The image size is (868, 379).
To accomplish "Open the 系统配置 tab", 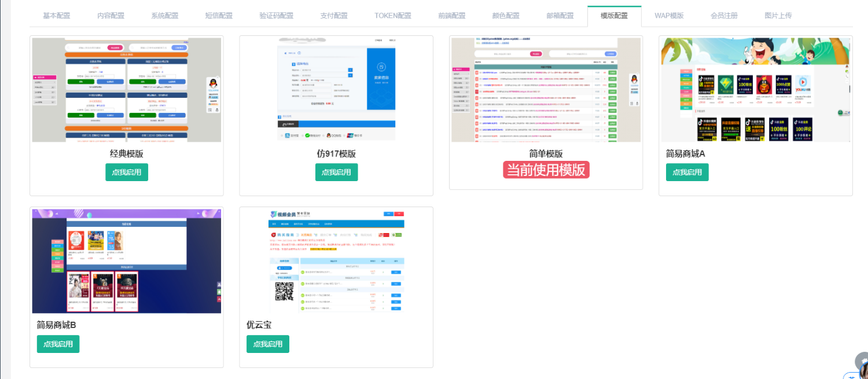I will pos(165,16).
